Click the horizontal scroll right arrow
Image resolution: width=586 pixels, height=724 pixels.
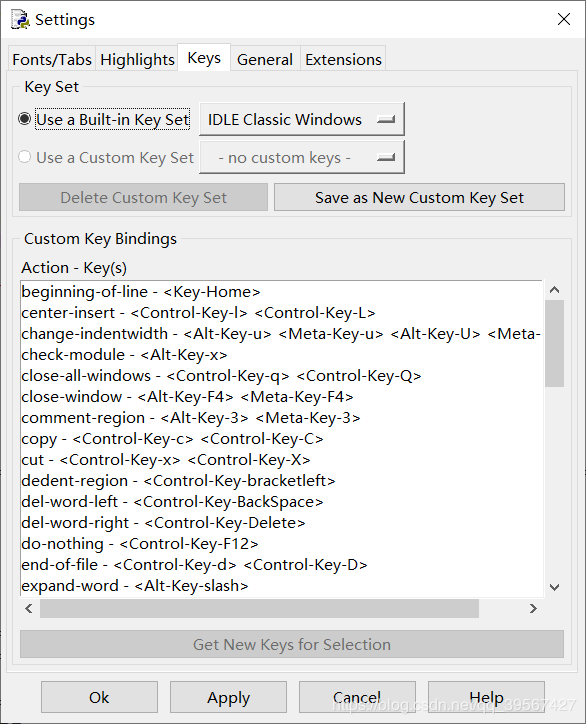point(533,609)
